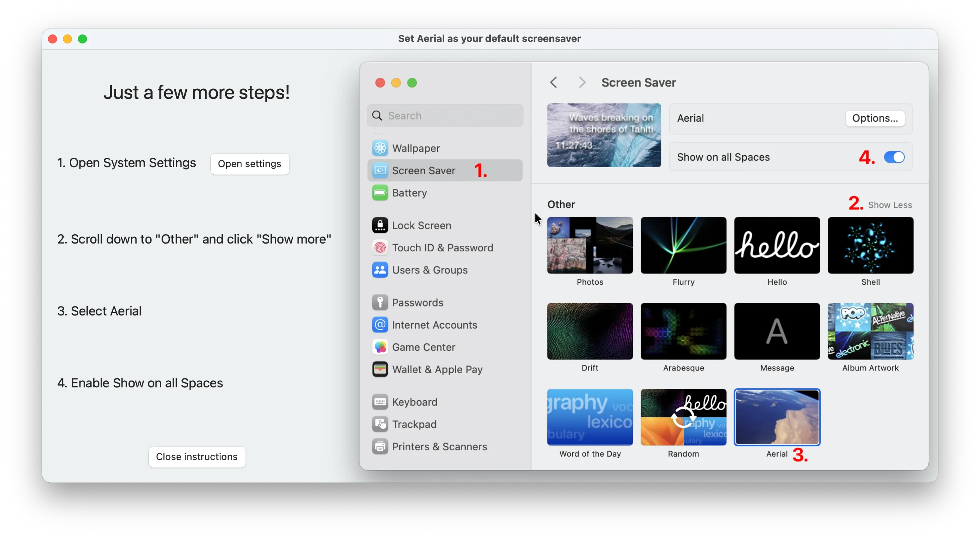Click the Screen Saver sidebar icon
This screenshot has width=980, height=538.
pyautogui.click(x=380, y=170)
